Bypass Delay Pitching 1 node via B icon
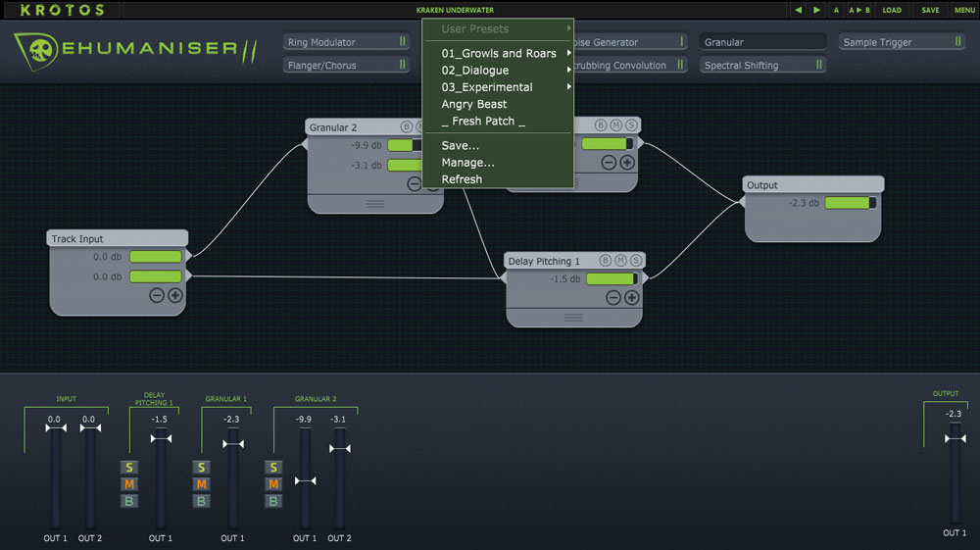Image resolution: width=980 pixels, height=550 pixels. click(605, 261)
